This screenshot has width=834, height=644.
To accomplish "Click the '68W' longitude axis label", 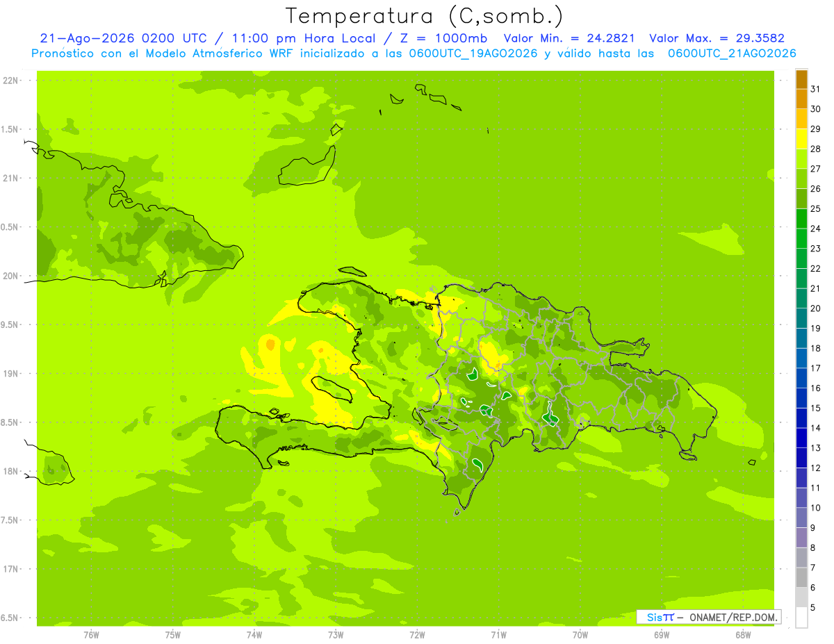I will tap(743, 635).
